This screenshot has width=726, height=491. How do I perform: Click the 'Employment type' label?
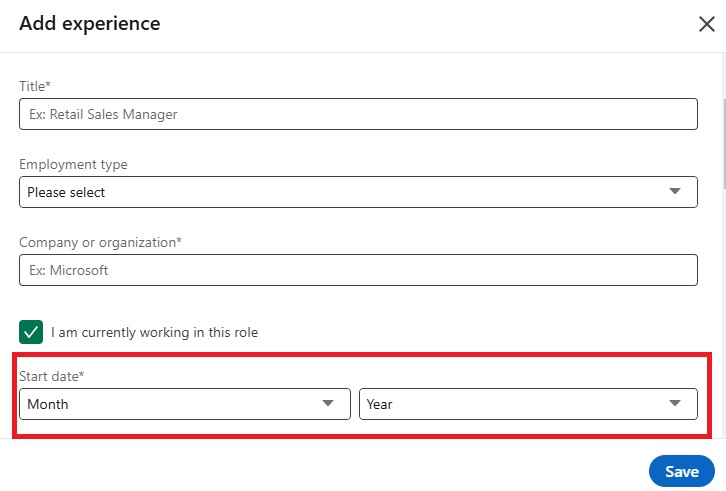point(73,164)
